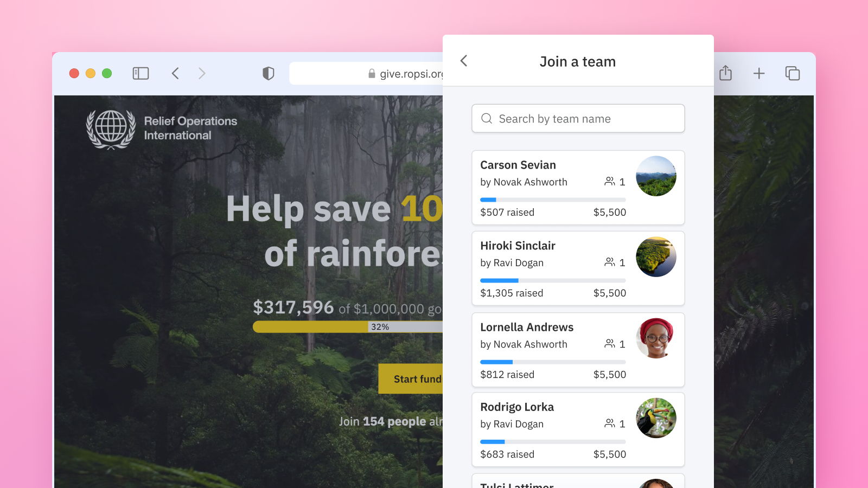868x488 pixels.
Task: Pick the Rodrigo Lorka team
Action: (553, 429)
